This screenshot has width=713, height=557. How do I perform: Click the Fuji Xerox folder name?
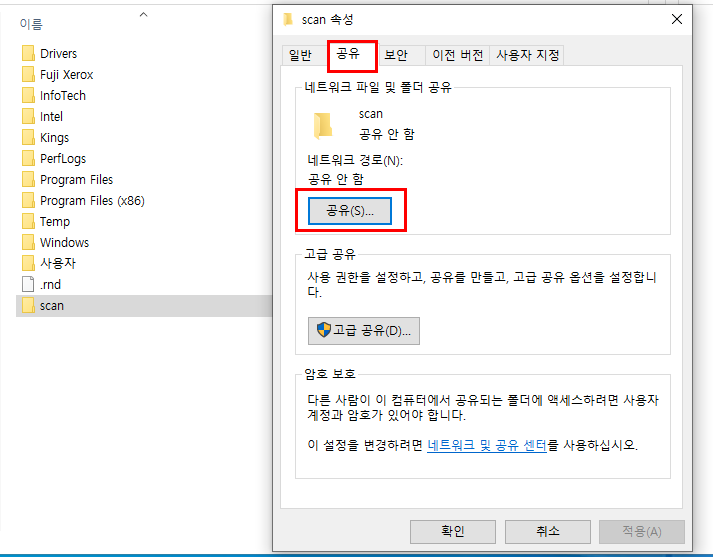click(x=66, y=75)
